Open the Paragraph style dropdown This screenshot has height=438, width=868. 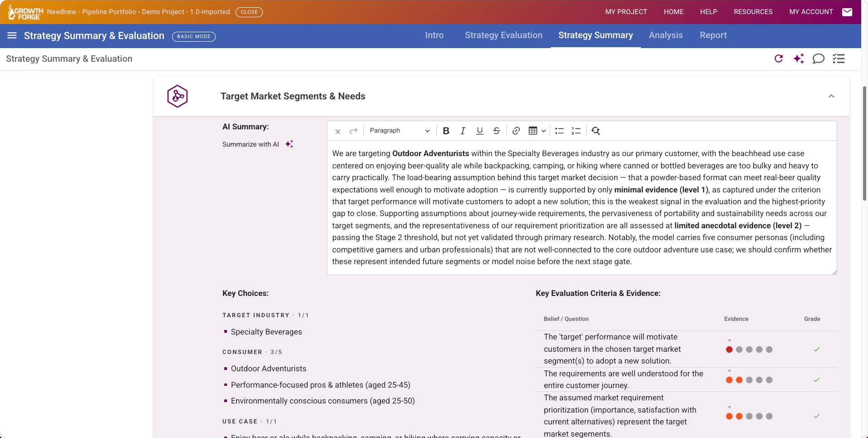[x=399, y=131]
